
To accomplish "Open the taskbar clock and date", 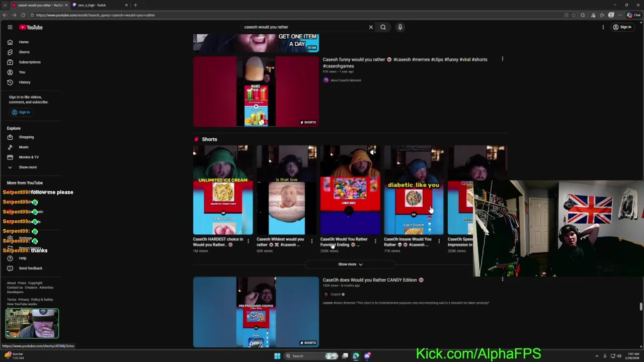I will [x=633, y=356].
